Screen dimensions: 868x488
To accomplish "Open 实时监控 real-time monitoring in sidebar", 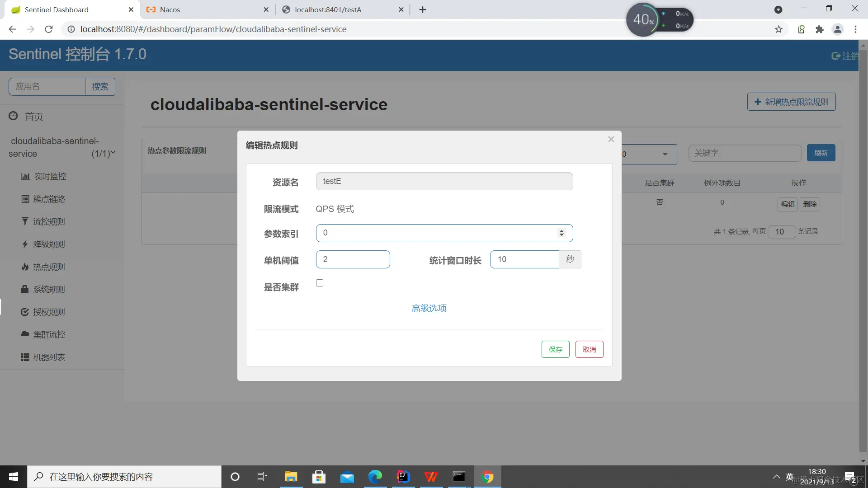I will (50, 176).
